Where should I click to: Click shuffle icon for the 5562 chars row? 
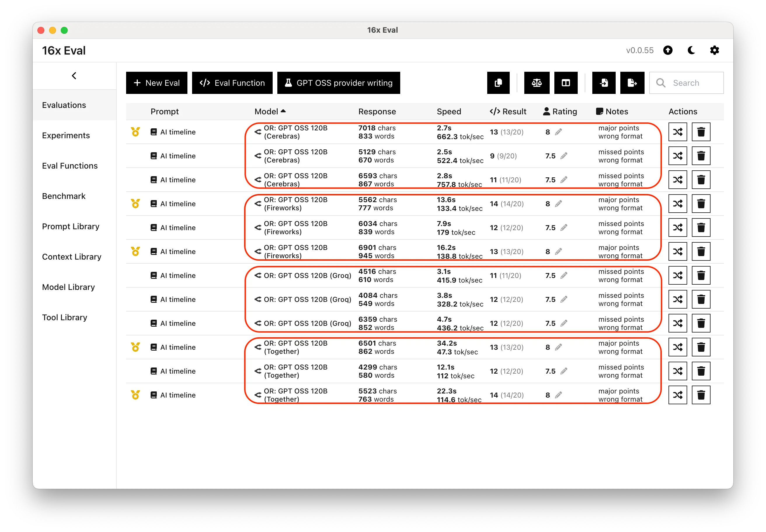tap(678, 204)
